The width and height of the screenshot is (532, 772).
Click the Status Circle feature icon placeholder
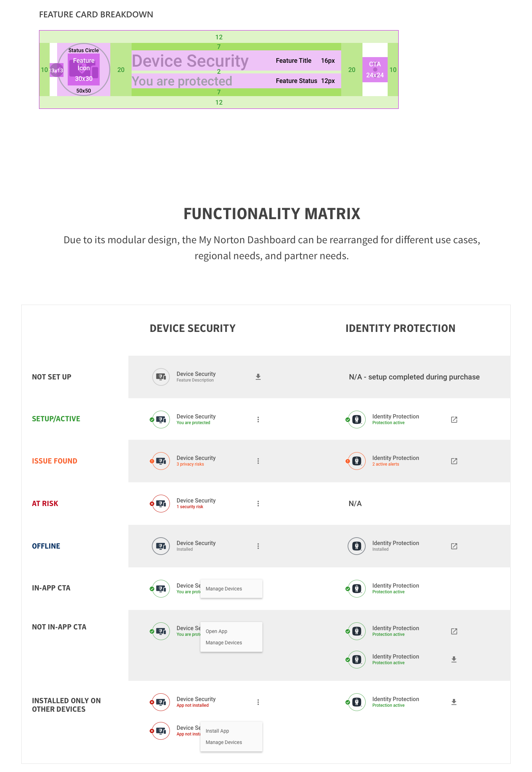click(84, 70)
